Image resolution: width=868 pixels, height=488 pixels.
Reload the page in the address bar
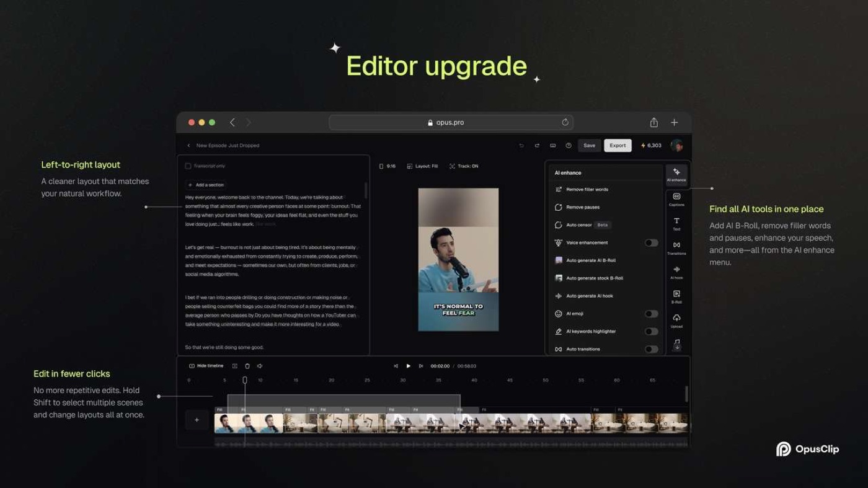(565, 123)
